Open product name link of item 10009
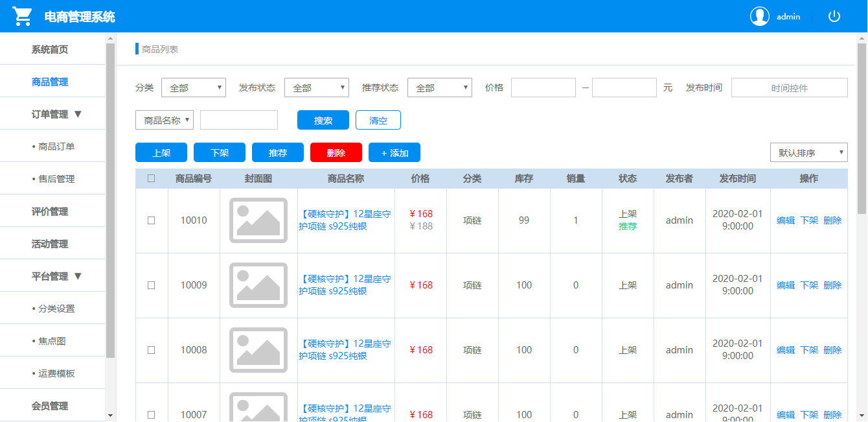The width and height of the screenshot is (868, 422). coord(345,285)
